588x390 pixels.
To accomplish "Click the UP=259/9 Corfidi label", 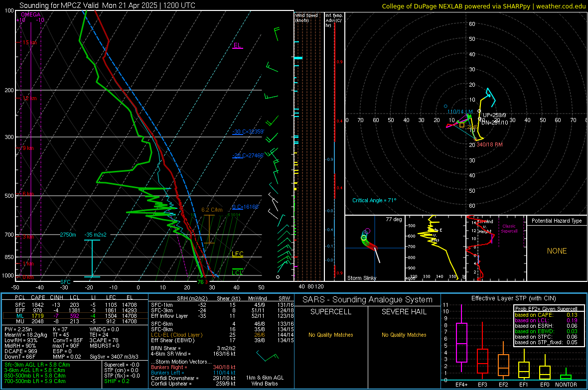I will tap(494, 115).
